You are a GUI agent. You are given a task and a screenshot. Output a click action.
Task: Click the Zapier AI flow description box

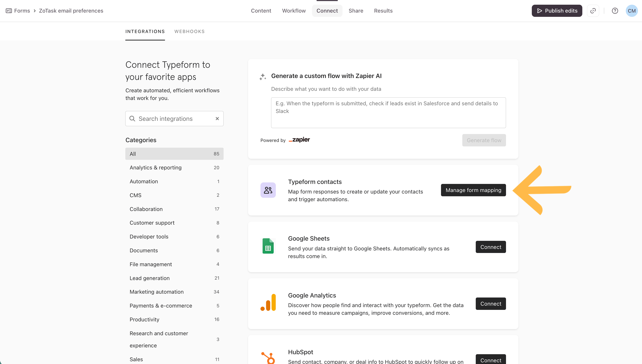(x=388, y=113)
